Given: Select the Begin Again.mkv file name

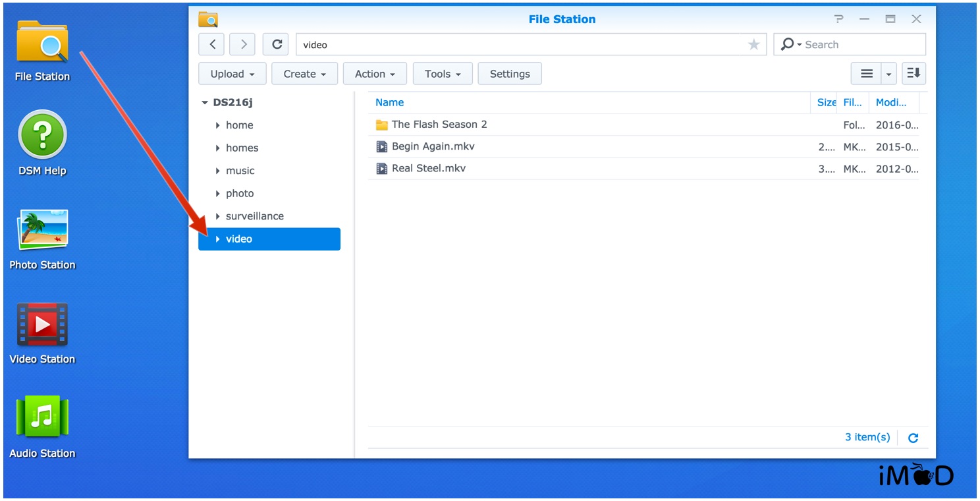Looking at the screenshot, I should coord(433,146).
